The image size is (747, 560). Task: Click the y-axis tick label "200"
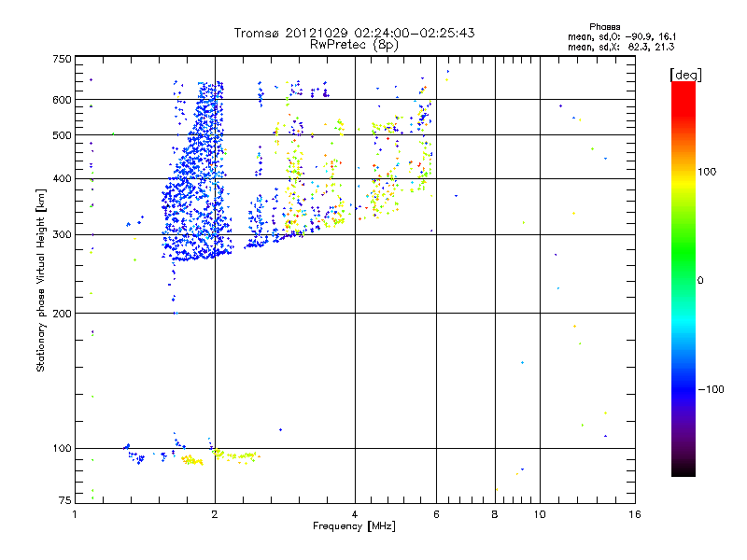[62, 314]
